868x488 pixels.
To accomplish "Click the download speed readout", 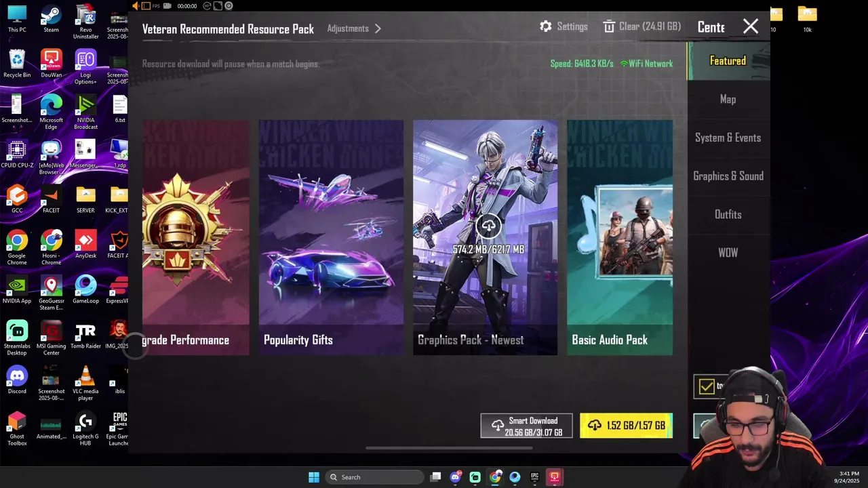I will tap(582, 64).
